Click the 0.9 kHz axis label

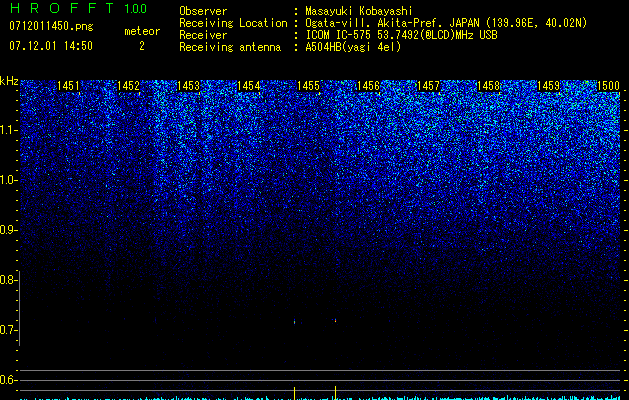pyautogui.click(x=9, y=230)
